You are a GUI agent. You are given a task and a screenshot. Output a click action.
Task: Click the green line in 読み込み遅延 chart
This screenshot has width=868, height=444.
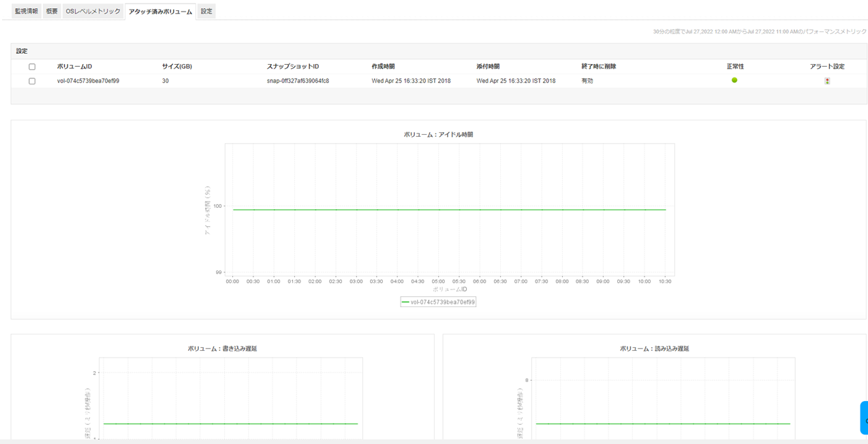click(x=662, y=424)
